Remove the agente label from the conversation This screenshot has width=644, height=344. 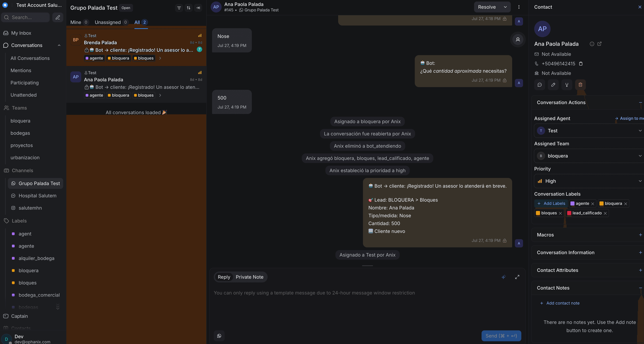(593, 204)
